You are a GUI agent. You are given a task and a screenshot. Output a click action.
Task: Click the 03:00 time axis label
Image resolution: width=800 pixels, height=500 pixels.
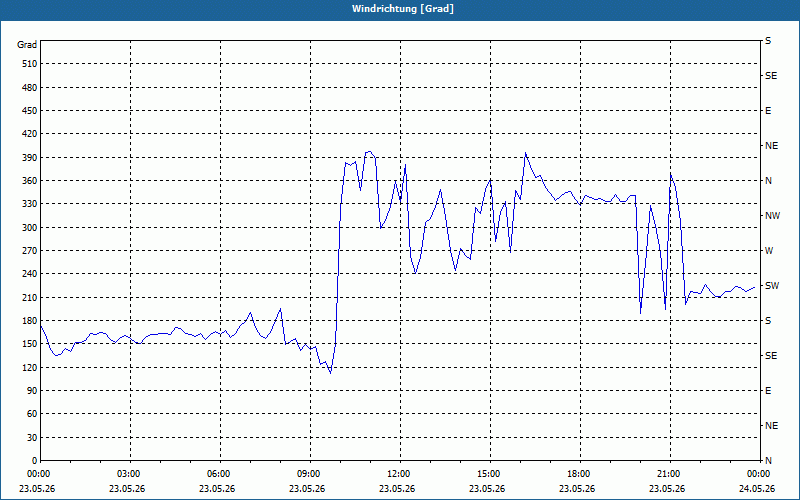(128, 473)
